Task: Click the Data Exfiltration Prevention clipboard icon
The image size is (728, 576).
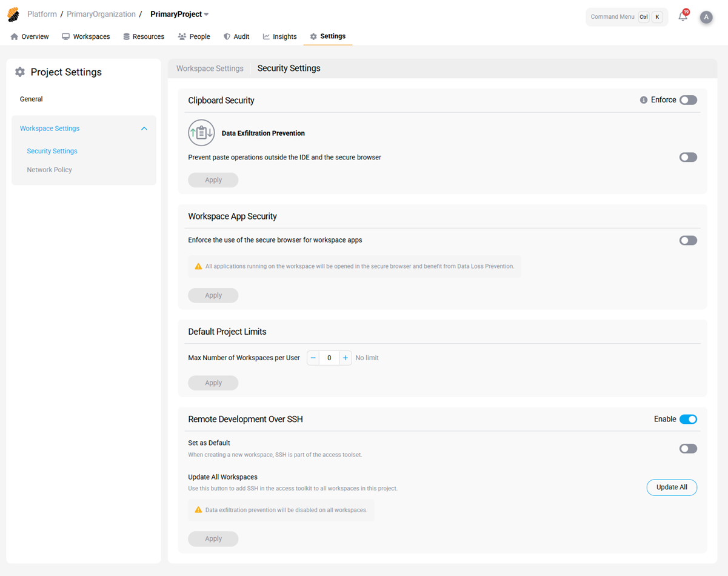Action: point(201,132)
